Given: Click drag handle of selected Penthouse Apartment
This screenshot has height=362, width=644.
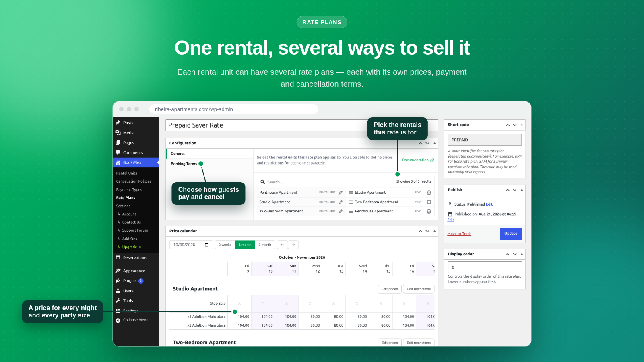Looking at the screenshot, I should click(x=351, y=211).
